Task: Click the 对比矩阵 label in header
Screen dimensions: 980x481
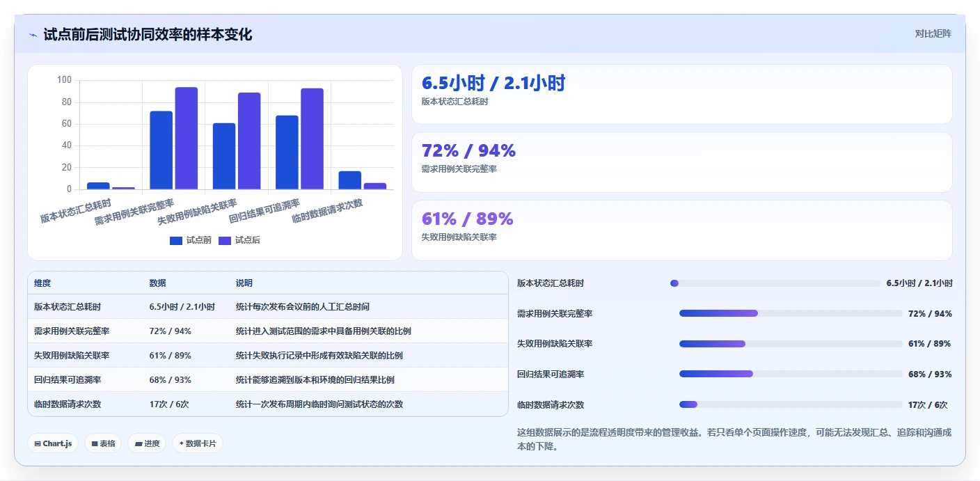Action: coord(933,33)
